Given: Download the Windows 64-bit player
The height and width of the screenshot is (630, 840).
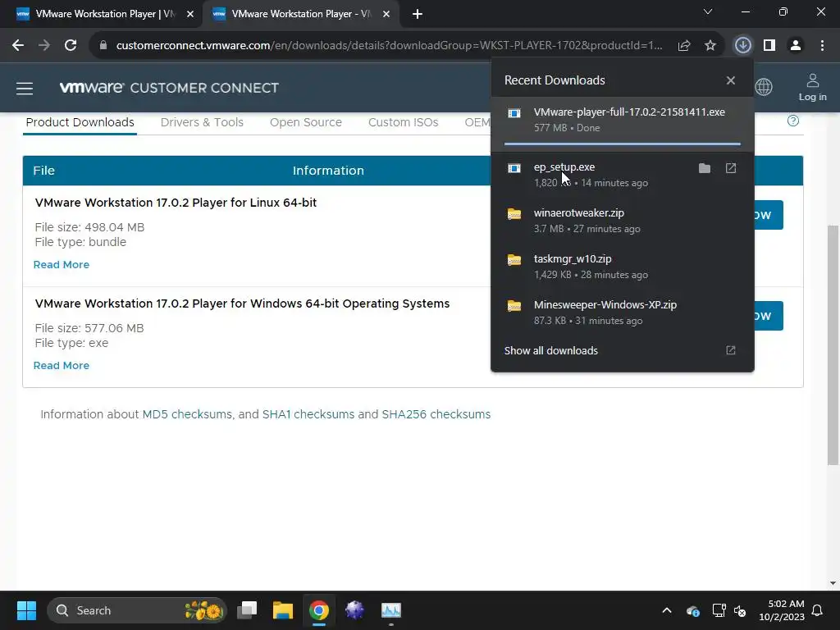Looking at the screenshot, I should tap(769, 316).
